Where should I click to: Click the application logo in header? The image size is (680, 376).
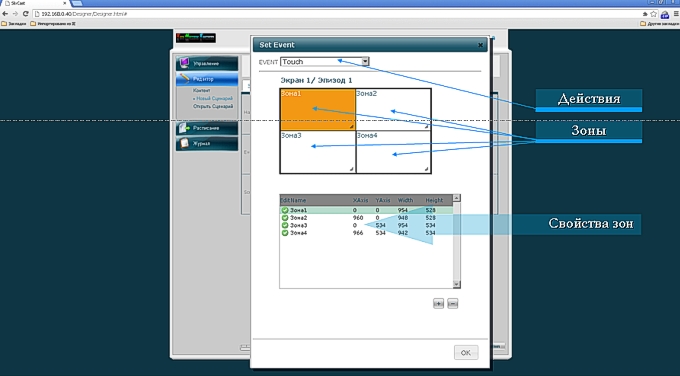[x=196, y=38]
